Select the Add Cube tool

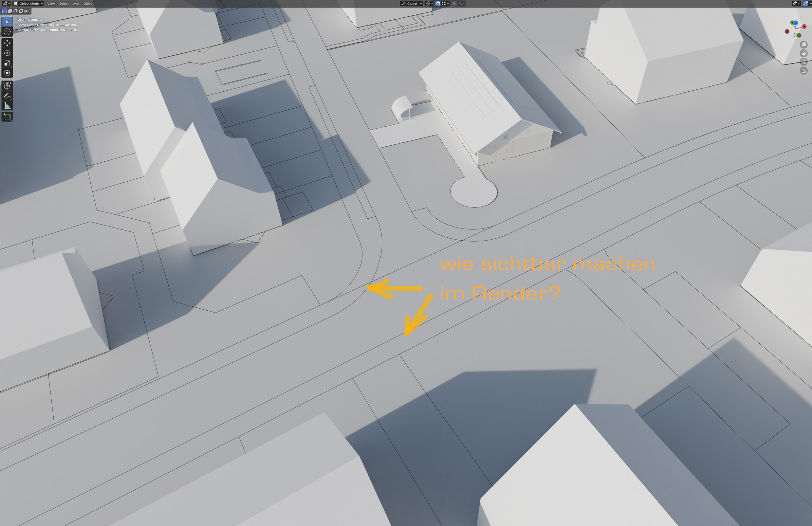[7, 117]
